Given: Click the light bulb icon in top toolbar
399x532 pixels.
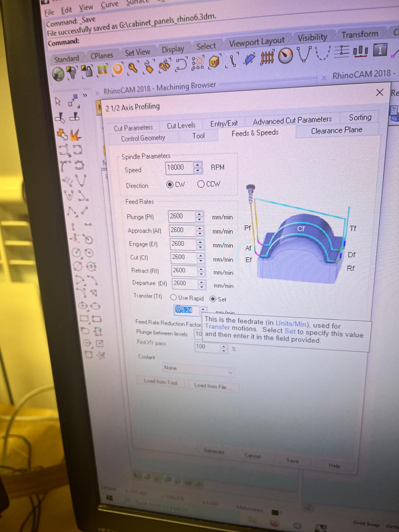Looking at the screenshot, I should [72, 71].
